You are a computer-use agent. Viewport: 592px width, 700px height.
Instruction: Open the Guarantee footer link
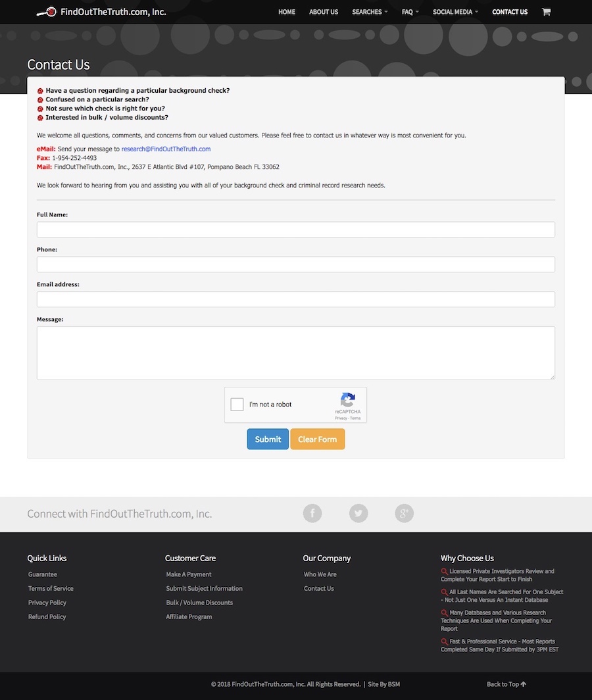[42, 574]
